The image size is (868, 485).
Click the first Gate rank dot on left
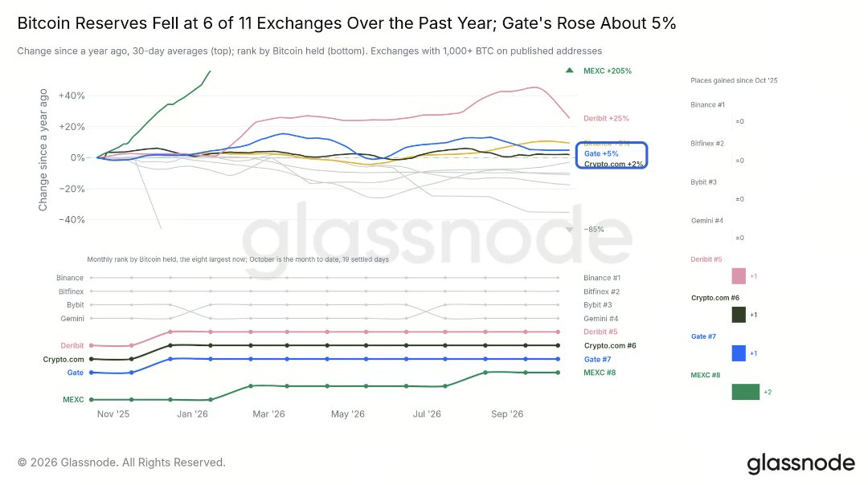92,373
